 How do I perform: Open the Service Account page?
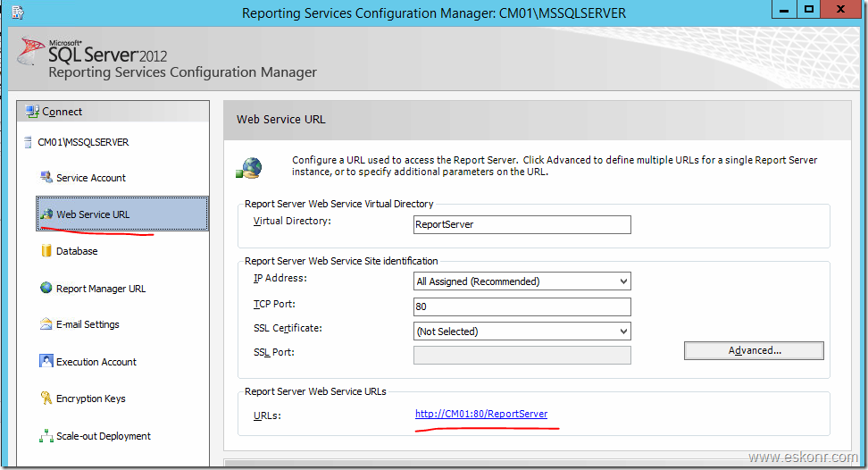click(91, 178)
